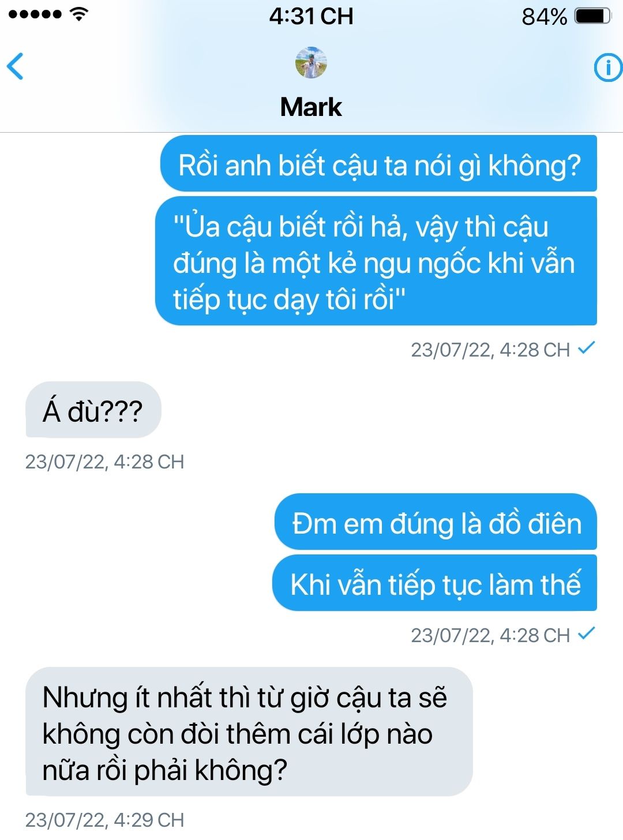
Task: Tap the "Đm em đúng là đồ điên" bubble
Action: click(x=436, y=522)
